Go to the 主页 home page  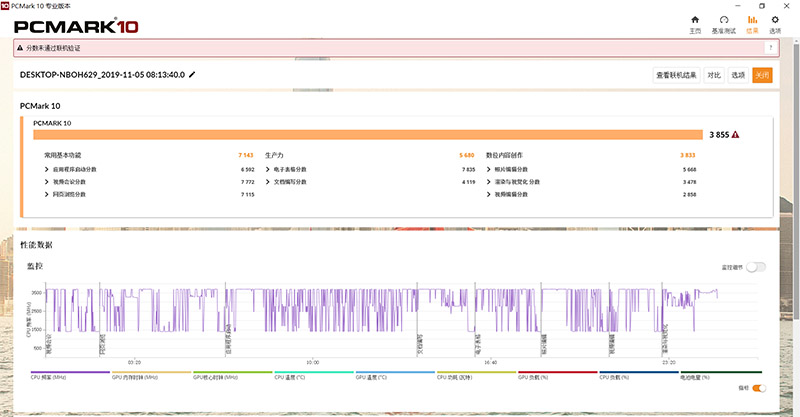695,24
